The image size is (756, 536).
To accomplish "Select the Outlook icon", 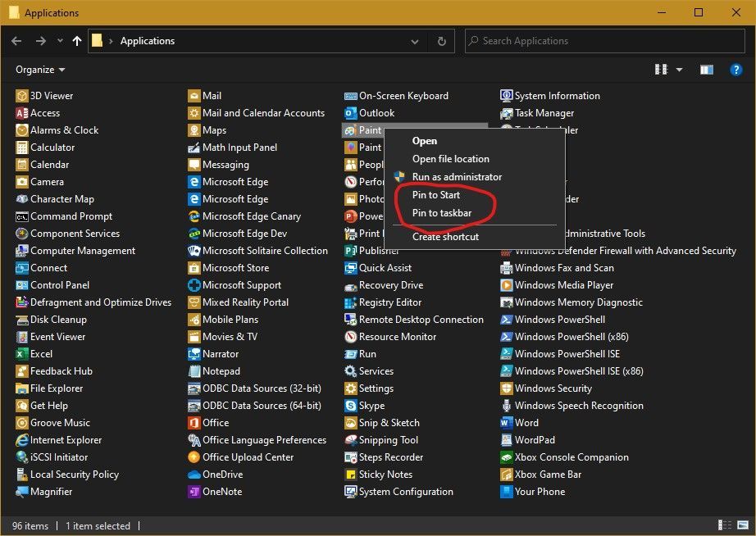I will 350,113.
